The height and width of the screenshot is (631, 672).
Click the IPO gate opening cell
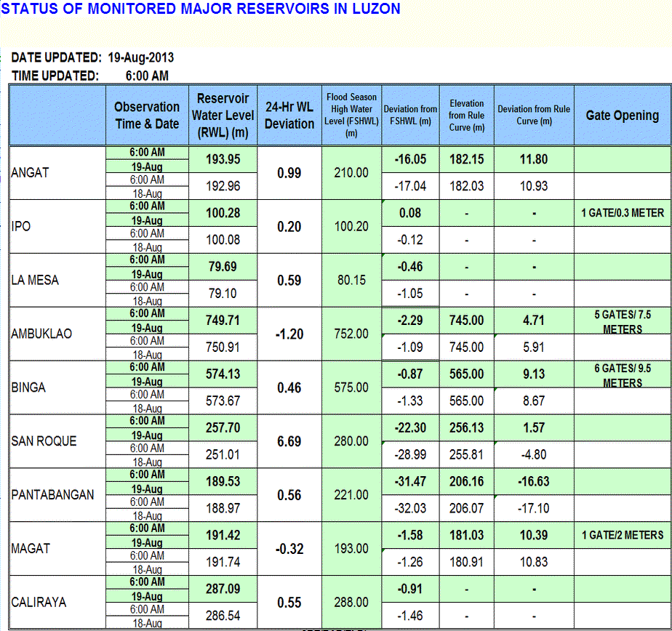pos(623,213)
